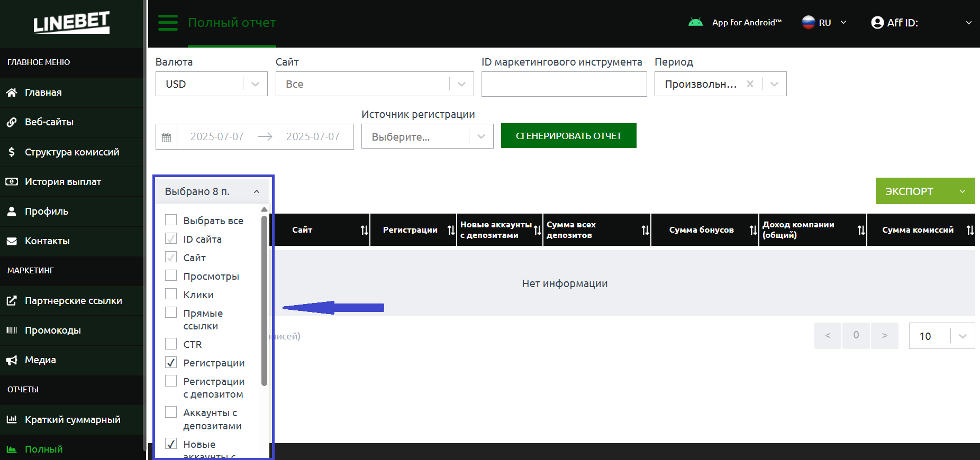The image size is (980, 460).
Task: Open Структура комиссий menu item
Action: (71, 152)
